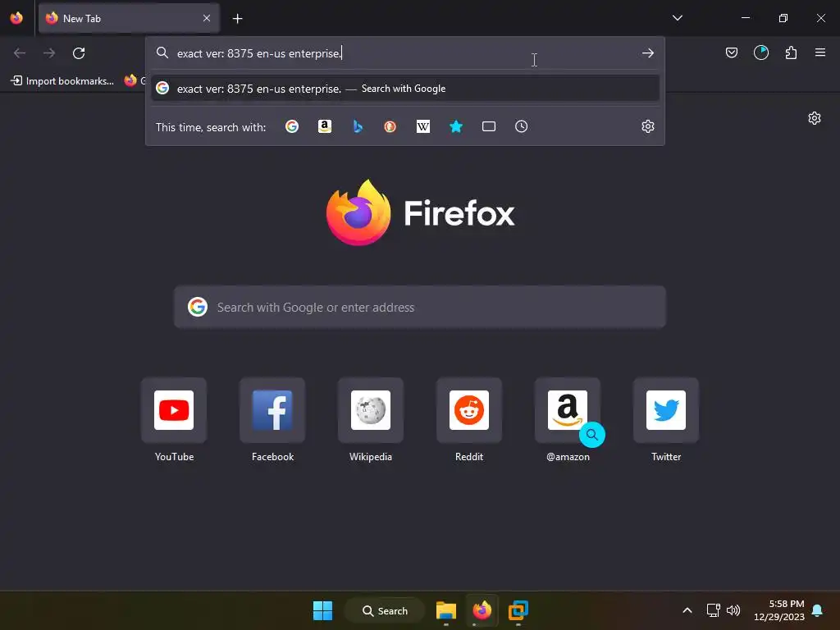
Task: Click Import bookmarks... in bookmarks toolbar
Action: (62, 81)
